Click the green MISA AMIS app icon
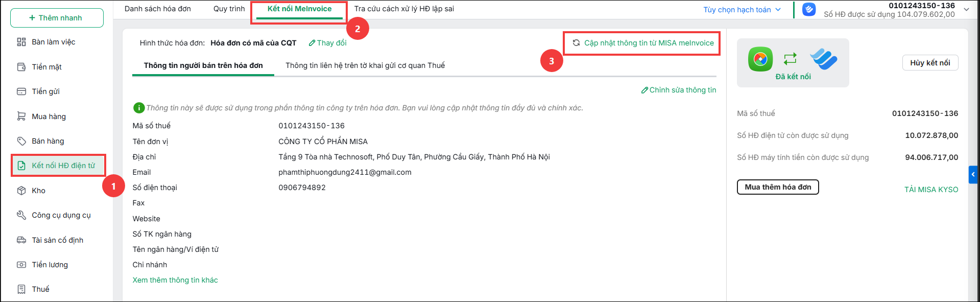 pyautogui.click(x=760, y=59)
